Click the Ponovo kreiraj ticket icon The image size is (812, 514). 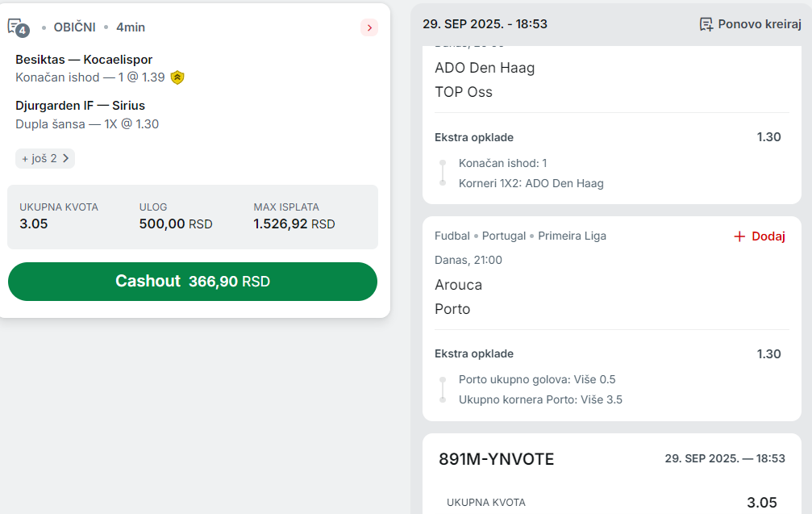(706, 24)
